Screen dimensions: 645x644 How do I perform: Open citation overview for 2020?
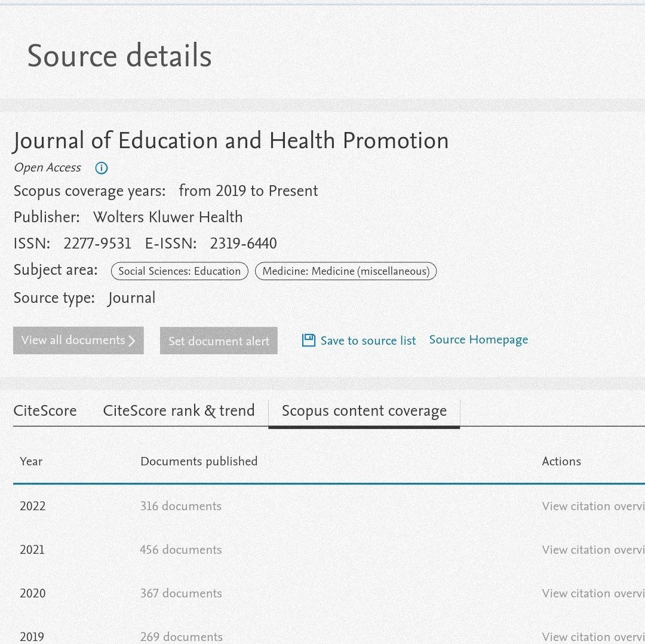click(592, 593)
